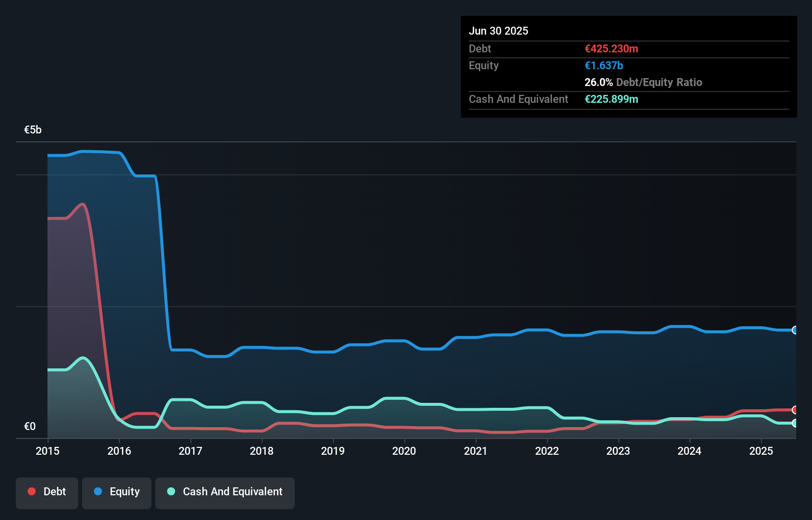Screen dimensions: 812x520
Task: Click the teal Cash And Equivalent legend dot
Action: (x=170, y=491)
